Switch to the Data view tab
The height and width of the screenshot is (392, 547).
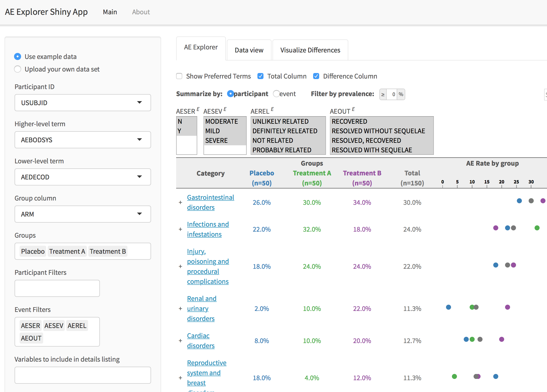click(x=249, y=50)
